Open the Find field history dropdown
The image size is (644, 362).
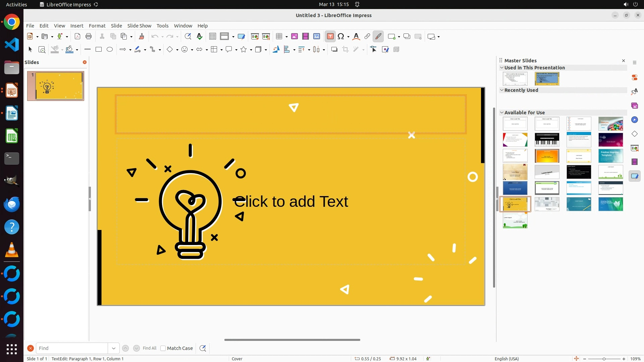(x=114, y=348)
